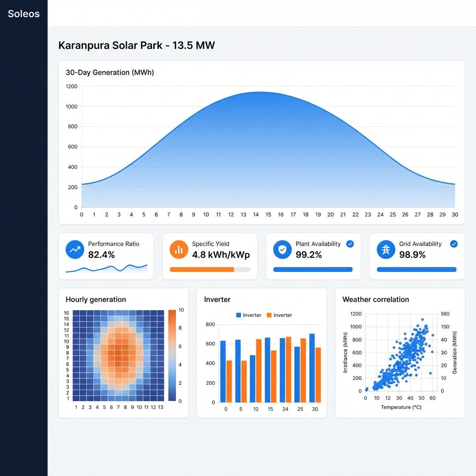Click the blue Inverter legend square
The image size is (476, 476).
click(x=238, y=315)
